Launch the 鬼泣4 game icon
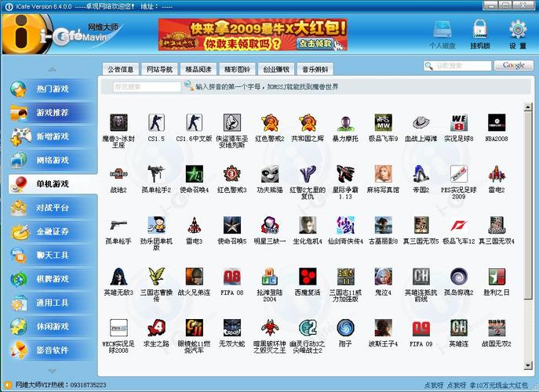Image resolution: width=539 pixels, height=392 pixels. [384, 277]
